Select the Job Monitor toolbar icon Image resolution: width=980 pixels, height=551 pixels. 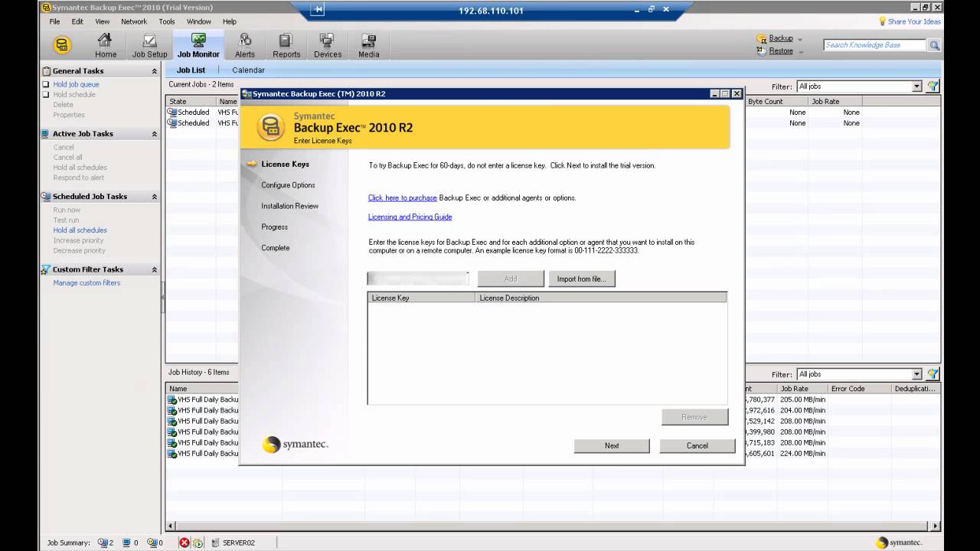[x=198, y=45]
